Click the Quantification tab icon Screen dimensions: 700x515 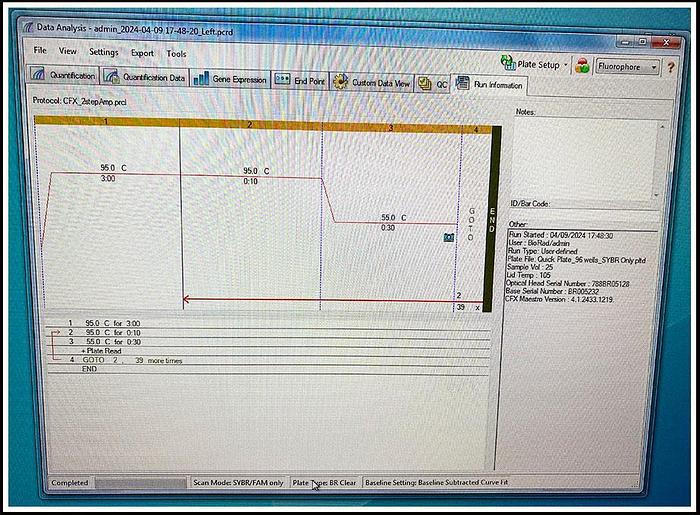tap(39, 76)
